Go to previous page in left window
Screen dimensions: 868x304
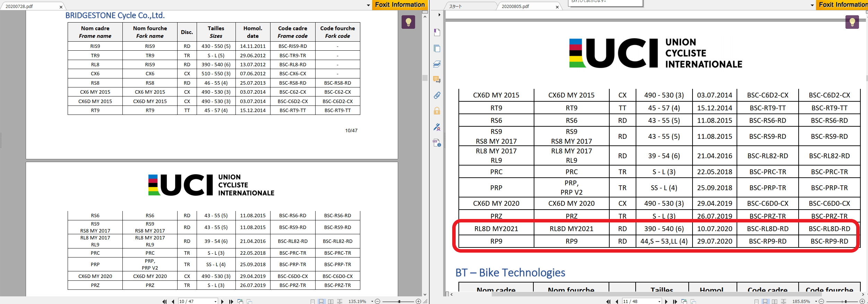[173, 302]
